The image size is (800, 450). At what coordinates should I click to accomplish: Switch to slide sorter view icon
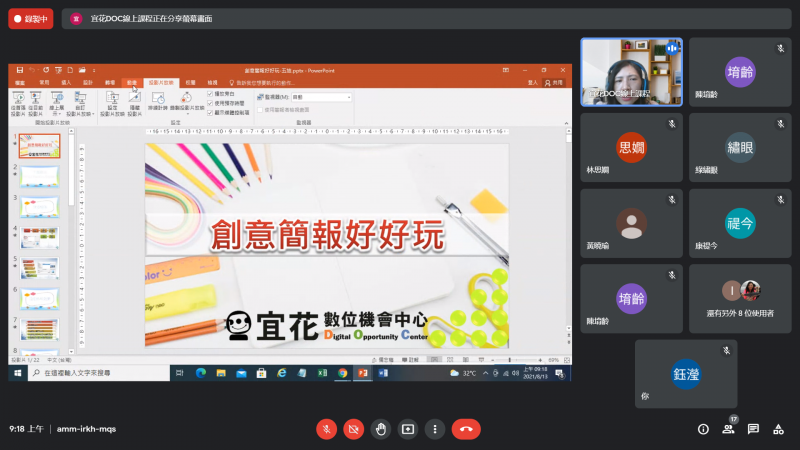coord(450,360)
